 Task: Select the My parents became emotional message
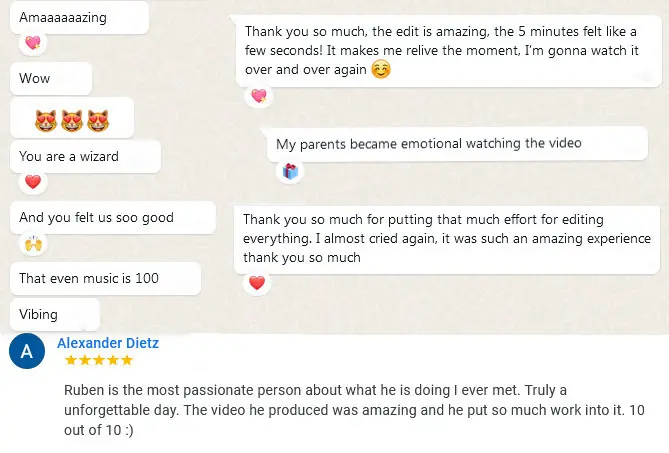point(428,144)
